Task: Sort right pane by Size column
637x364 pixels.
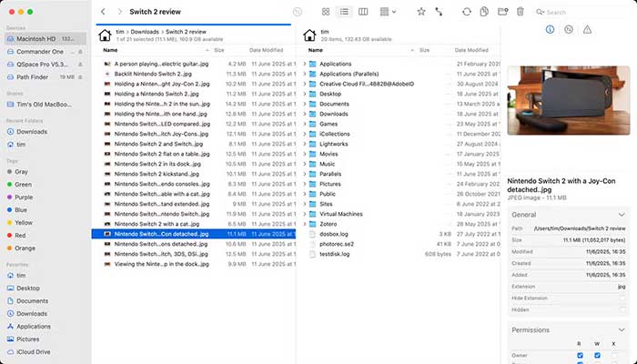Action: 425,50
